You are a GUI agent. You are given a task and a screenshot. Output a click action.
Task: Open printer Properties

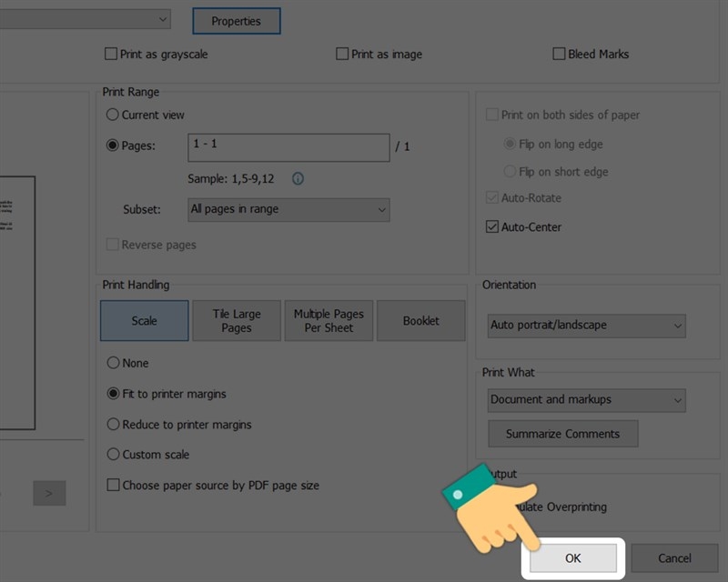[x=237, y=20]
